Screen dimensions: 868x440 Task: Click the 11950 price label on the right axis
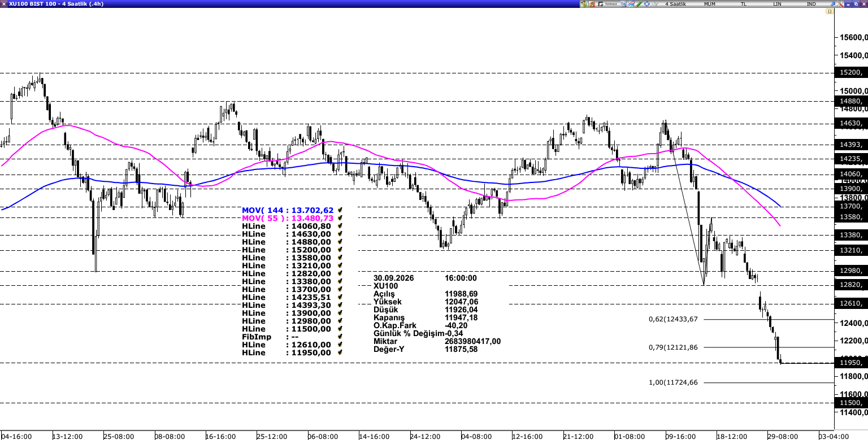point(851,363)
